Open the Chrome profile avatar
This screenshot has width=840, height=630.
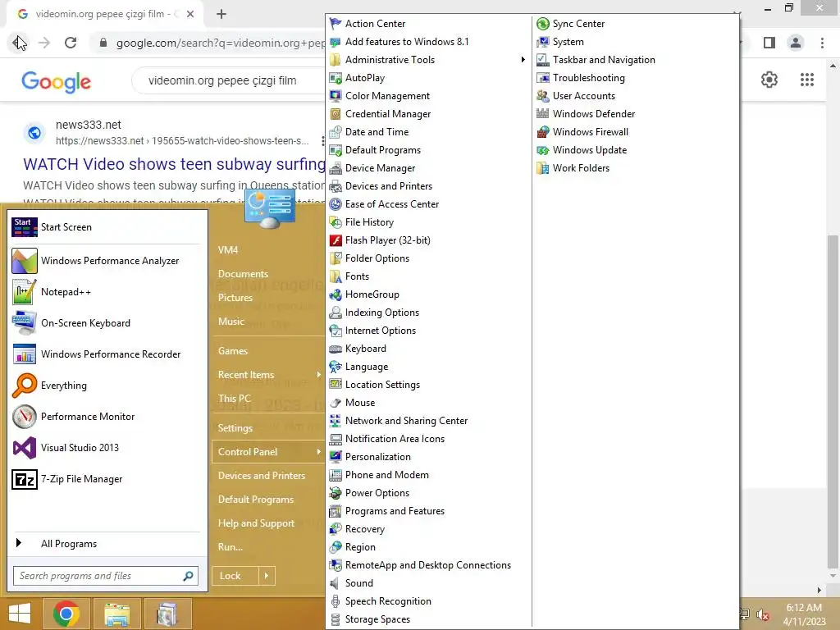(796, 43)
